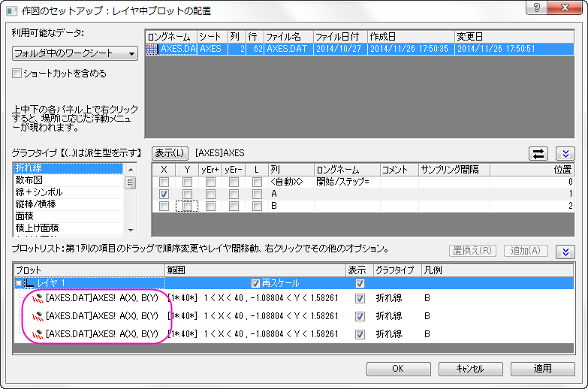The height and width of the screenshot is (389, 588).
Task: Click the レイヤ 1 layer axes icon
Action: pos(29,283)
